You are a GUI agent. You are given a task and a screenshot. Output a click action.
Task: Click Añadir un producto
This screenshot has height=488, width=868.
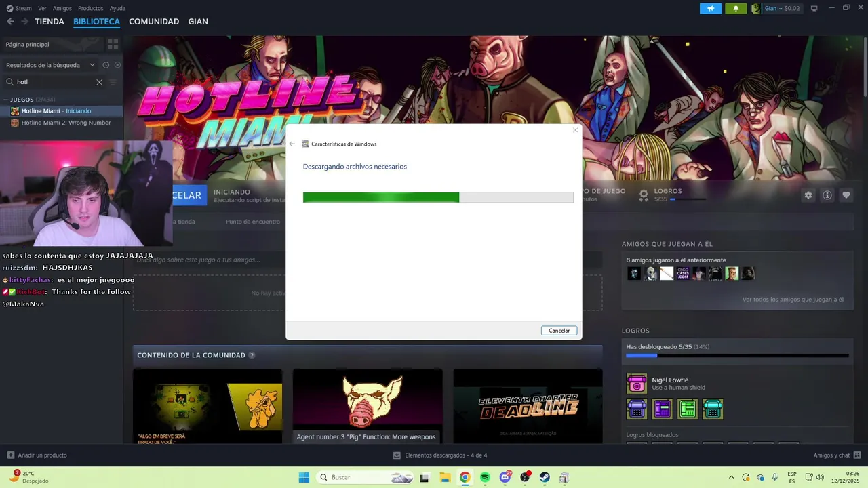[x=37, y=455]
